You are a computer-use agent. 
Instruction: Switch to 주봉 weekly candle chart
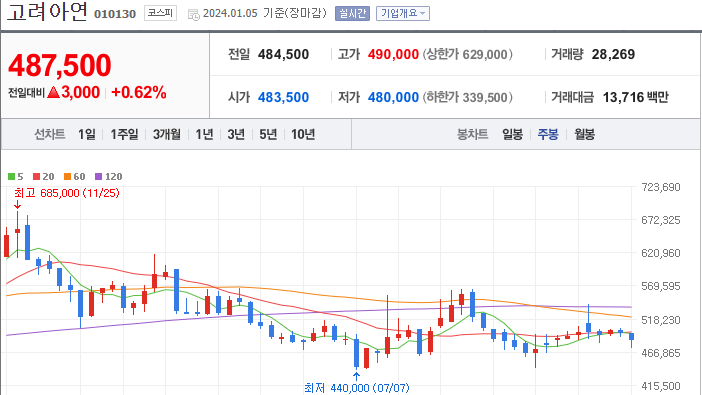[x=548, y=134]
